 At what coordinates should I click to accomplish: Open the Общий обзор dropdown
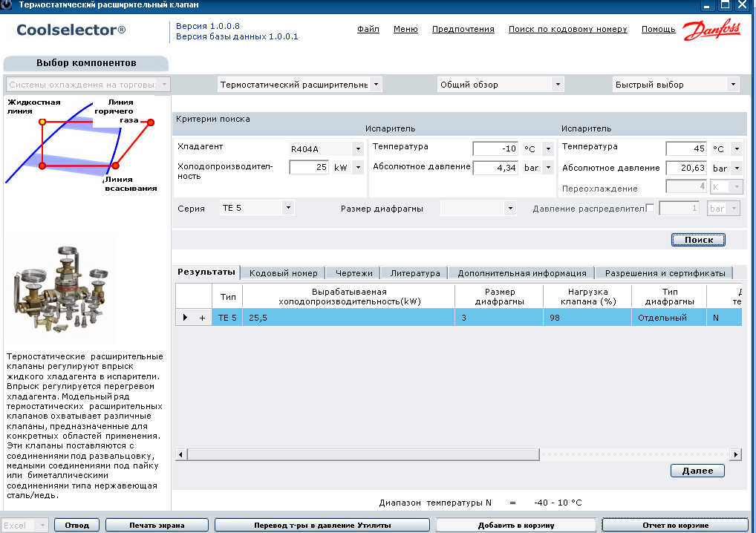coord(501,85)
